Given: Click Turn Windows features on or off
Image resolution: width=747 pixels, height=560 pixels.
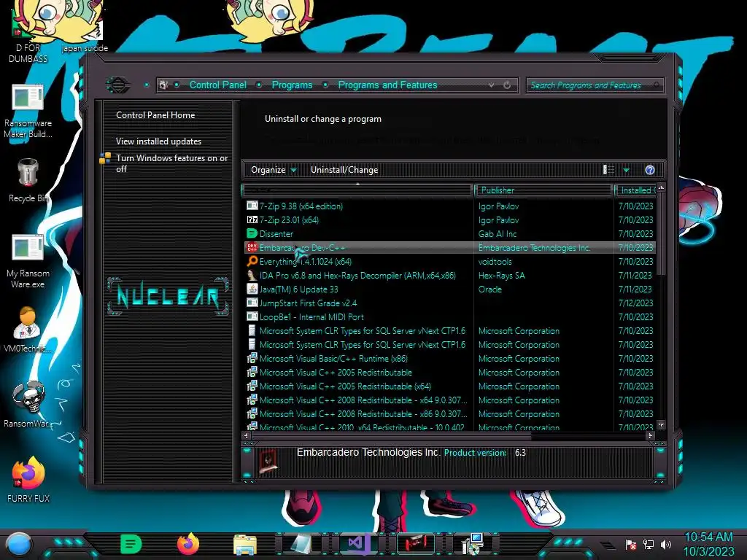Looking at the screenshot, I should (171, 163).
